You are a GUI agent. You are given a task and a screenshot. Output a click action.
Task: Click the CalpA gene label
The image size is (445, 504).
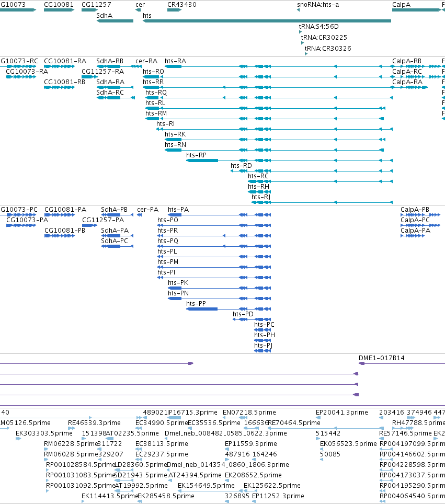401,5
